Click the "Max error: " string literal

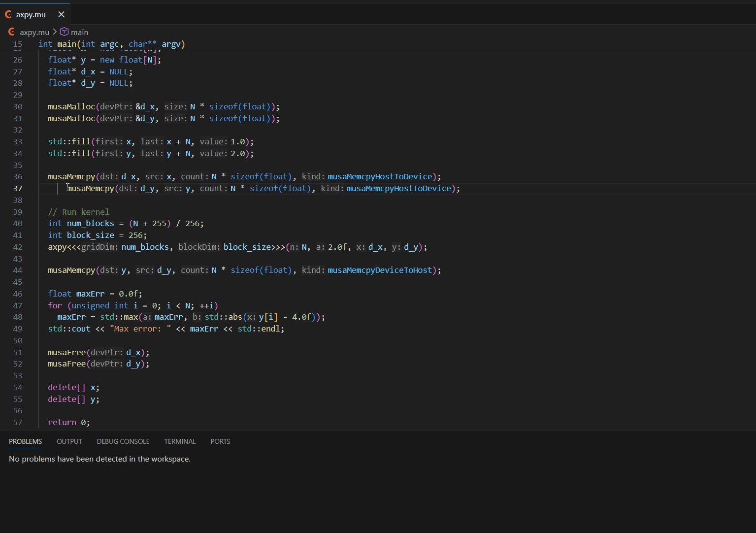tap(140, 329)
